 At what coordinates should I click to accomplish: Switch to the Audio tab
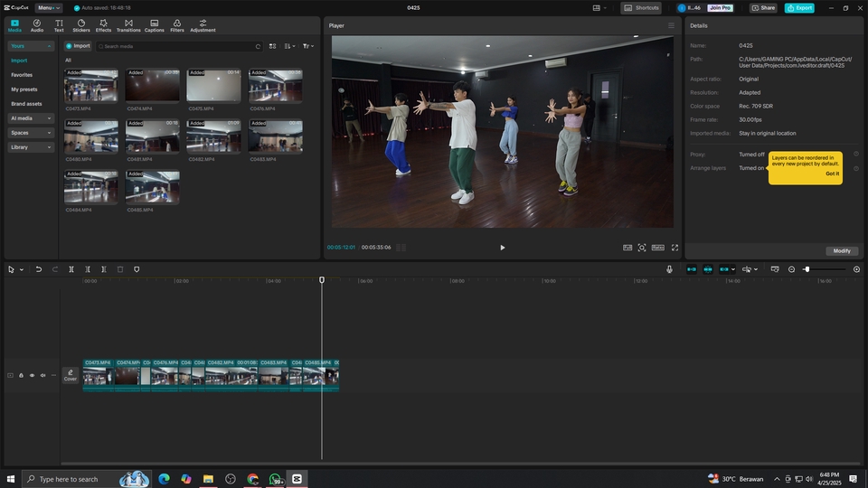pos(37,25)
